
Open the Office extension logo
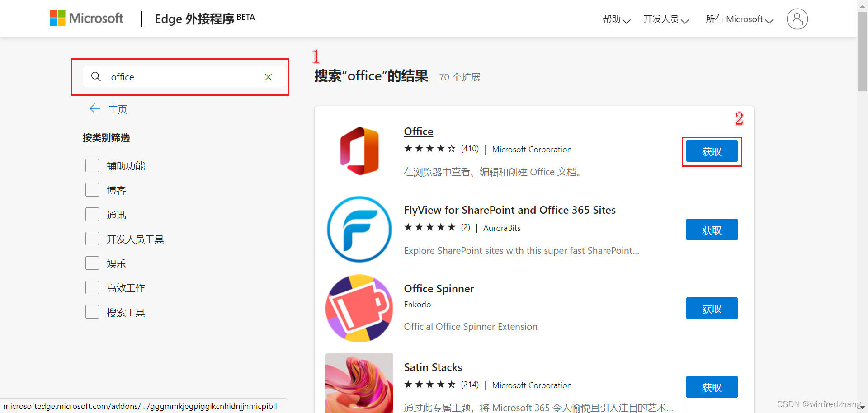[x=359, y=151]
